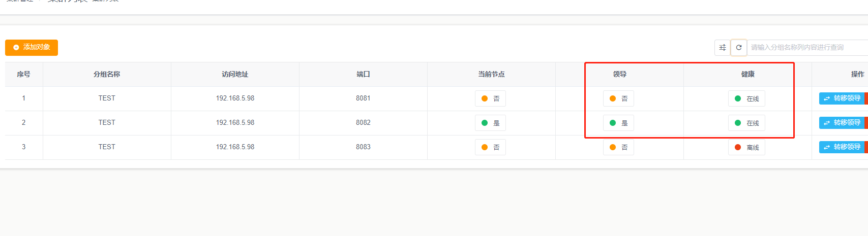Select the 健康 column header

(747, 74)
